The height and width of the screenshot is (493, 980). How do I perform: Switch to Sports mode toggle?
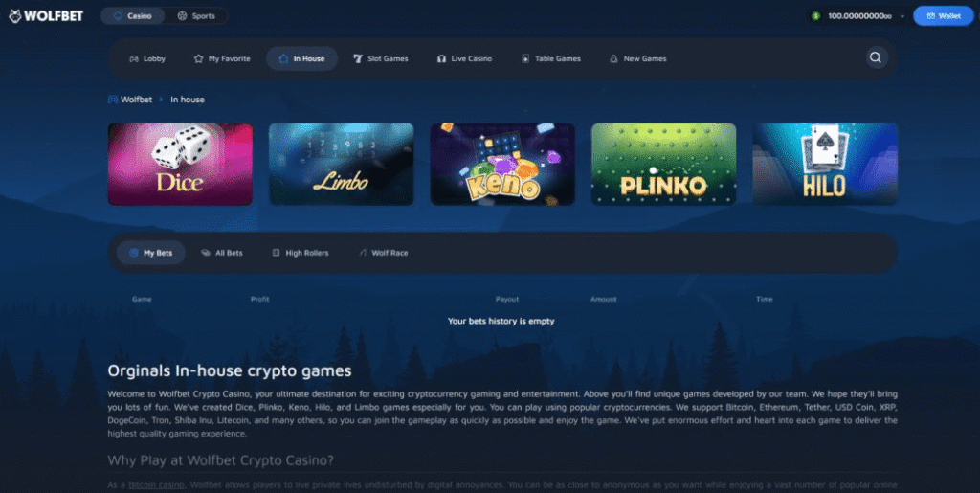click(196, 16)
